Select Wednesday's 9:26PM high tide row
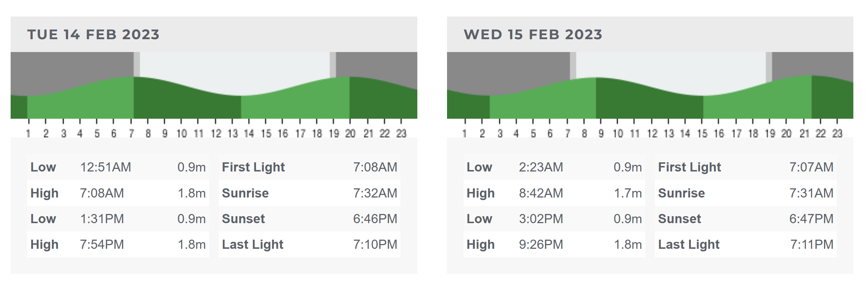The height and width of the screenshot is (288, 868). coord(554,244)
